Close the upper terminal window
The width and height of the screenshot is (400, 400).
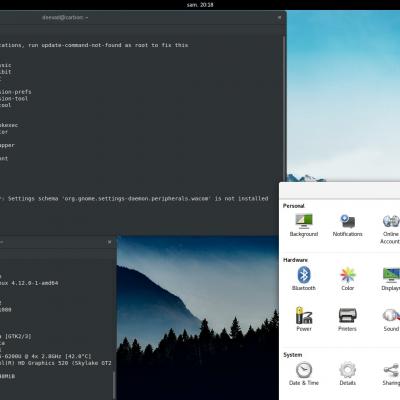tap(279, 17)
